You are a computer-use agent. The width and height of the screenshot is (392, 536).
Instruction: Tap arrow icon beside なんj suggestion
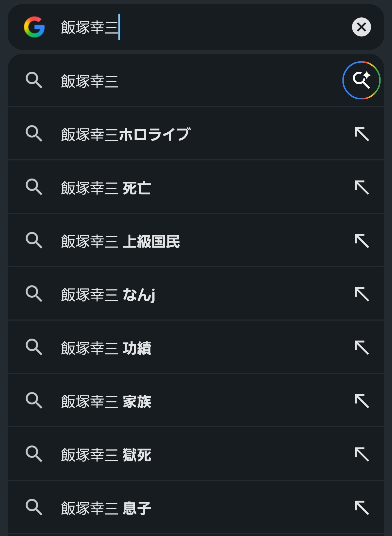pos(362,294)
